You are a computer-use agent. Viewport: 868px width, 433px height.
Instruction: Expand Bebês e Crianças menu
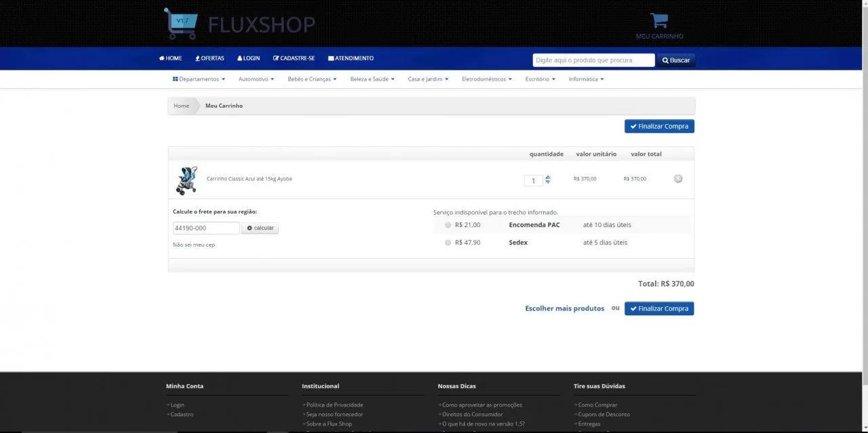[x=312, y=79]
